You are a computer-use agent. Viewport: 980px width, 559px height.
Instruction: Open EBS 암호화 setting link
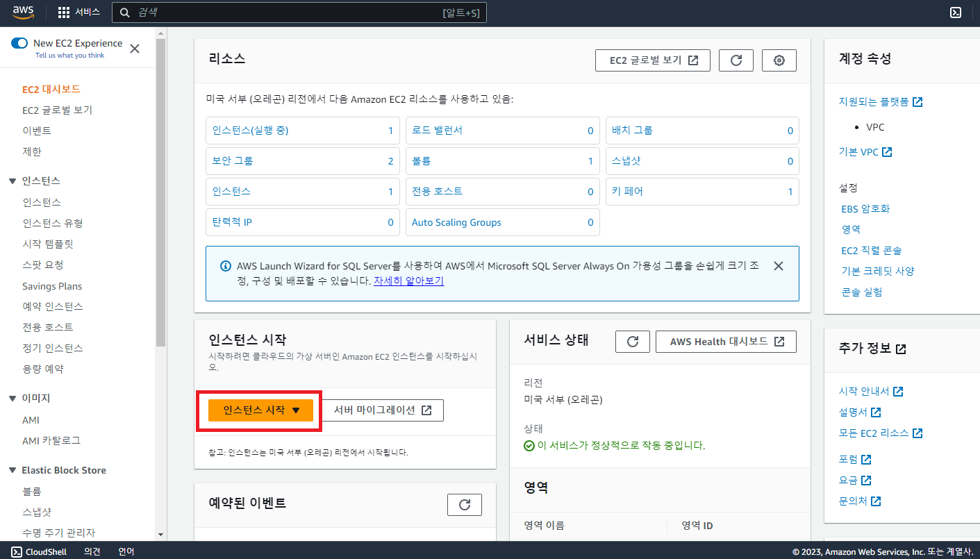point(865,209)
